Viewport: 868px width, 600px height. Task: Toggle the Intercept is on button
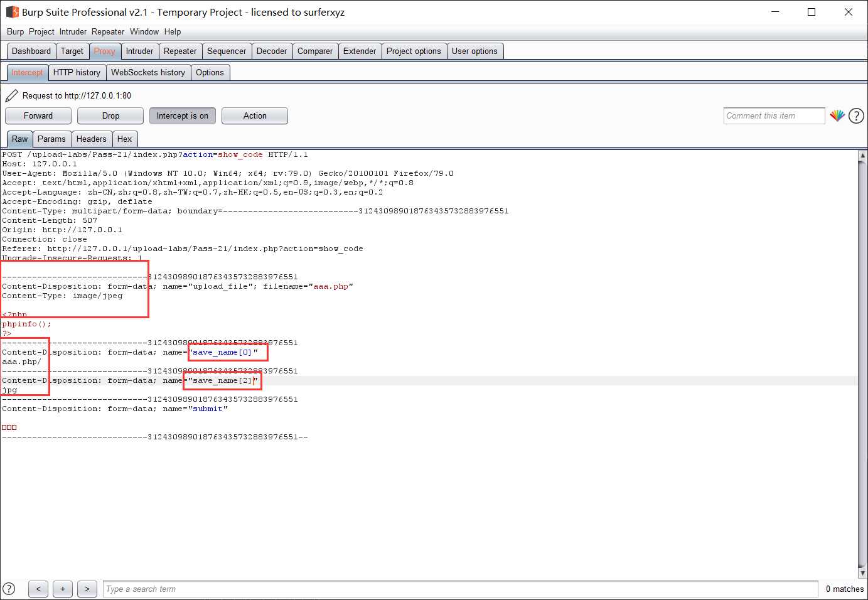coord(183,116)
